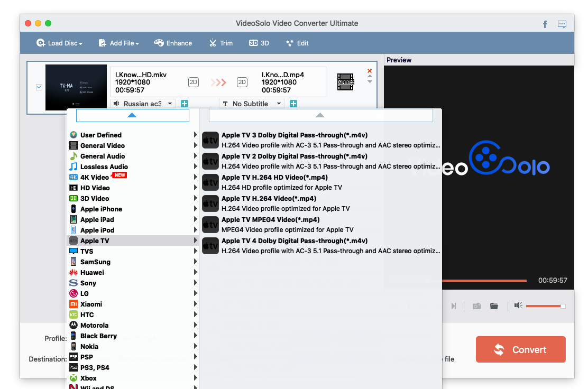Select Apple iPhone category in list
Screen dimensions: 588x389
click(x=101, y=209)
